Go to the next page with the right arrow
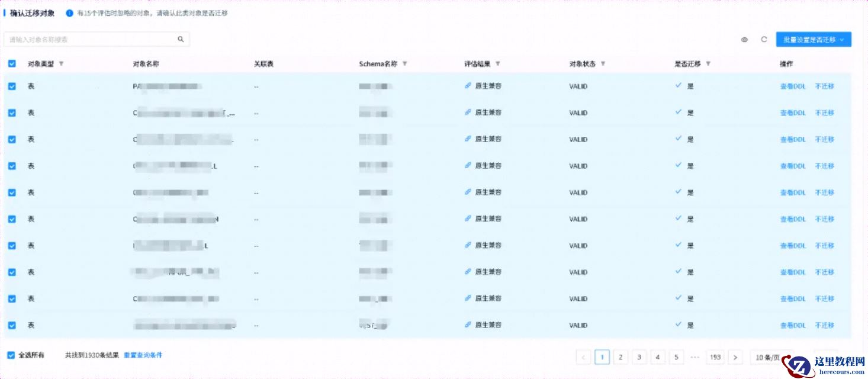This screenshot has height=379, width=868. pos(735,357)
